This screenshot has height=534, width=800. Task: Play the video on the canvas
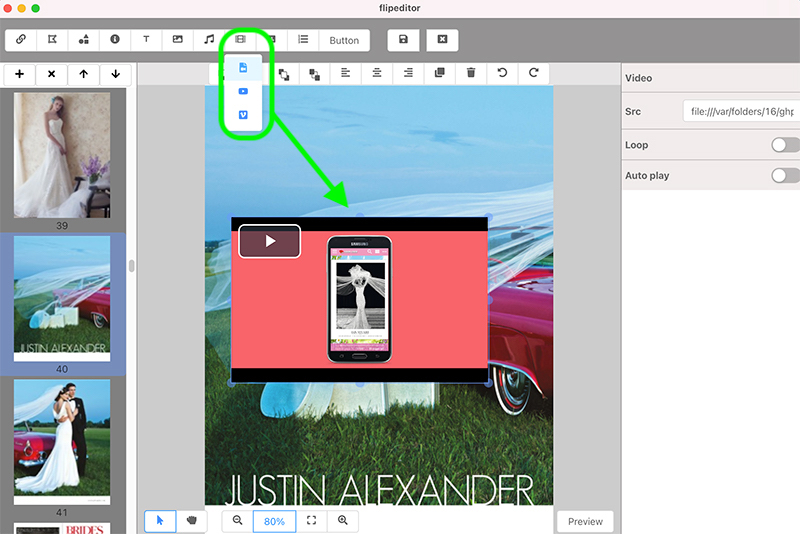pyautogui.click(x=270, y=241)
